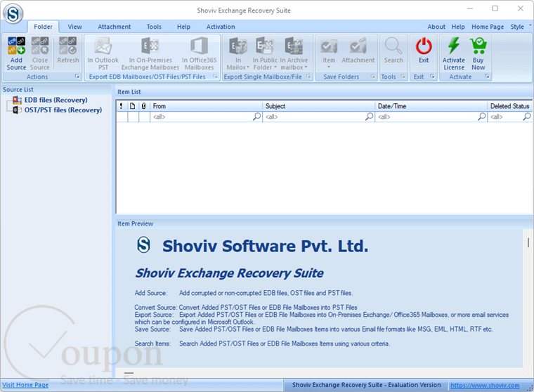Click the Refresh icon in Actions
Image resolution: width=534 pixels, height=392 pixels.
click(x=67, y=46)
